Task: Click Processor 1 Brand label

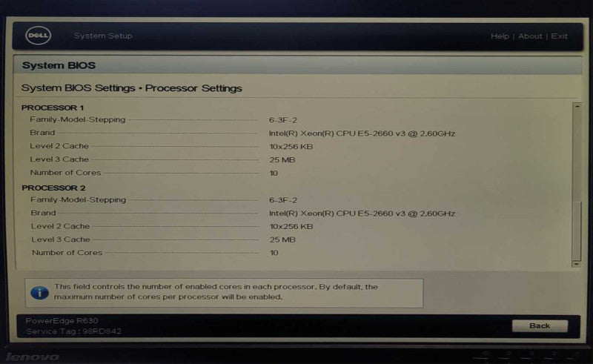Action: tap(42, 133)
